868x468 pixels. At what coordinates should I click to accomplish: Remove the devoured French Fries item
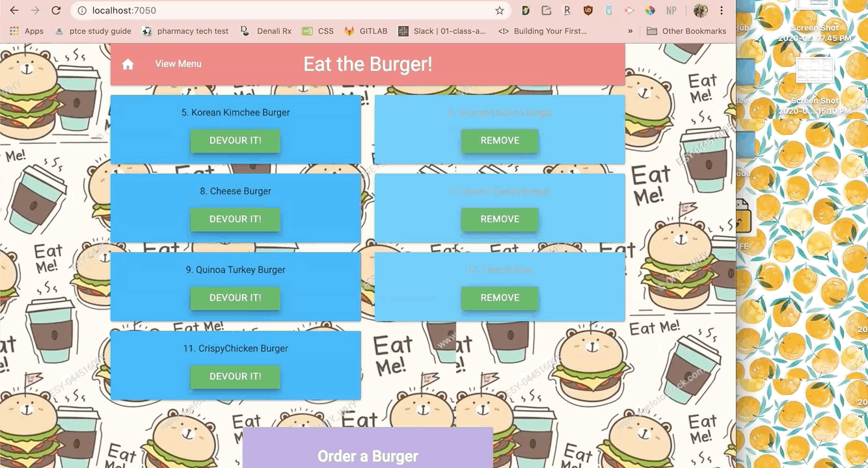[x=500, y=298]
